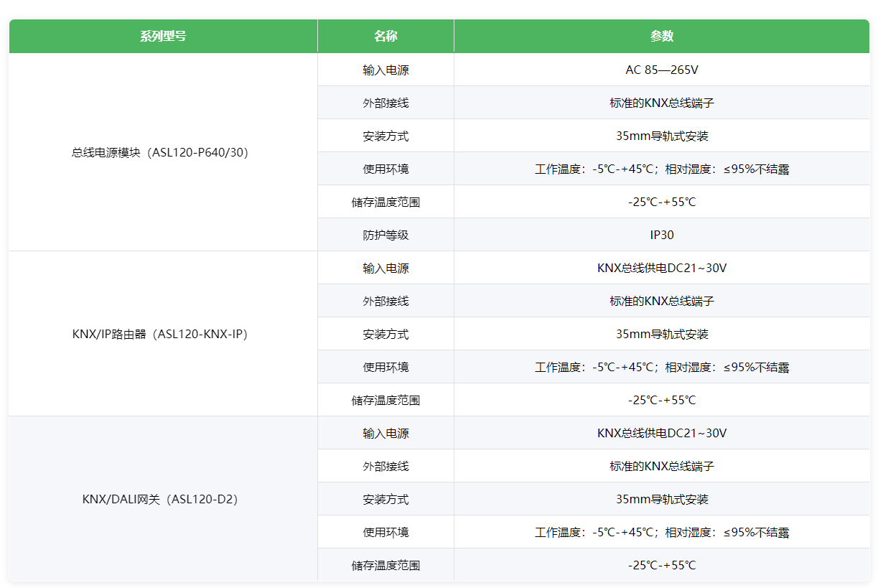This screenshot has height=588, width=878.
Task: Click the 系列型号 column header
Action: (163, 36)
